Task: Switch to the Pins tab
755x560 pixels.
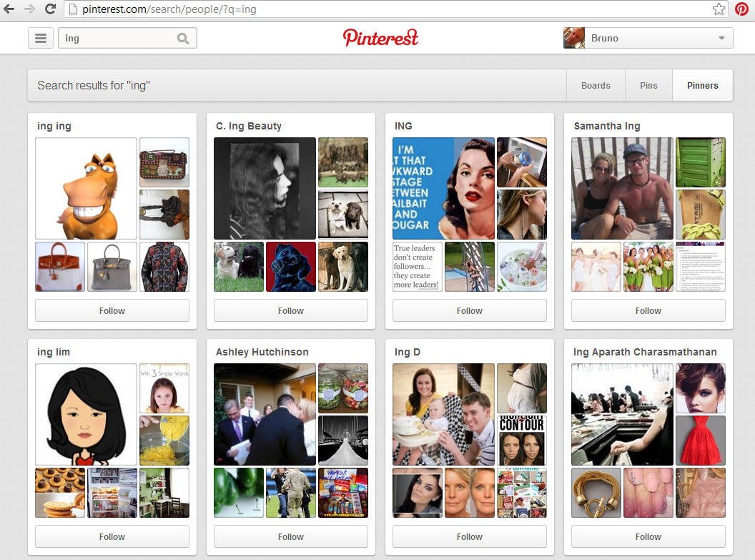Action: [648, 85]
